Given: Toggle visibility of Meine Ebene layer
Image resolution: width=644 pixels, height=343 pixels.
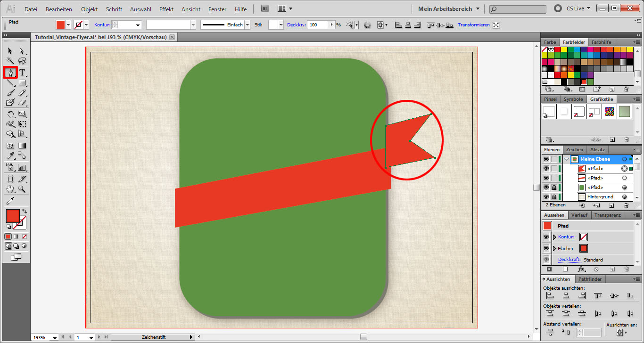Looking at the screenshot, I should [x=546, y=159].
